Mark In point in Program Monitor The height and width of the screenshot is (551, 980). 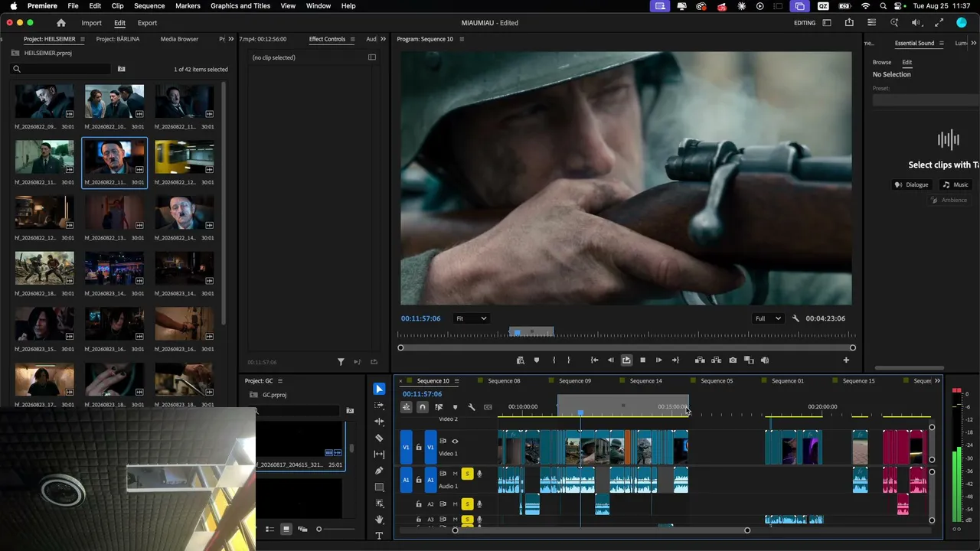tap(554, 360)
